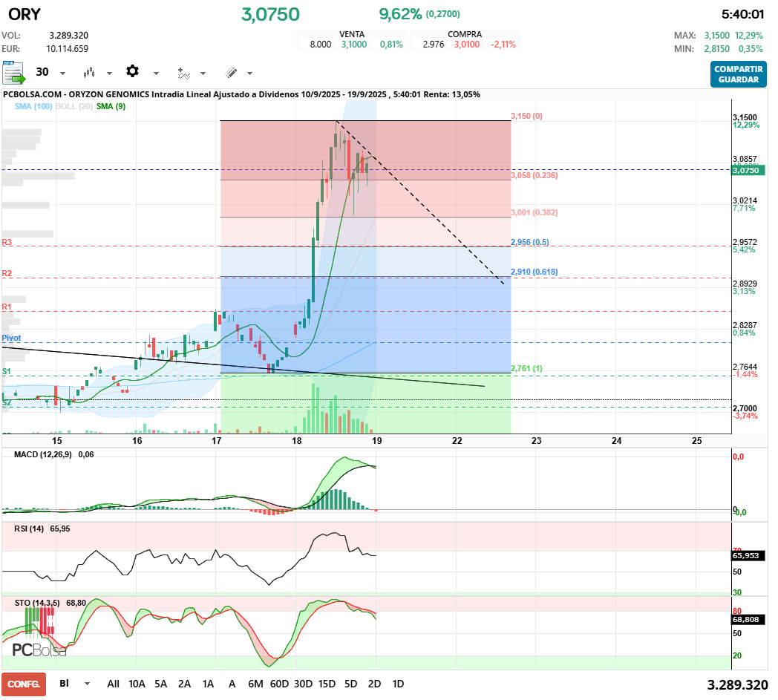Click the COMPRA price 3,0100
Viewport: 778px width, 700px height.
click(x=467, y=45)
